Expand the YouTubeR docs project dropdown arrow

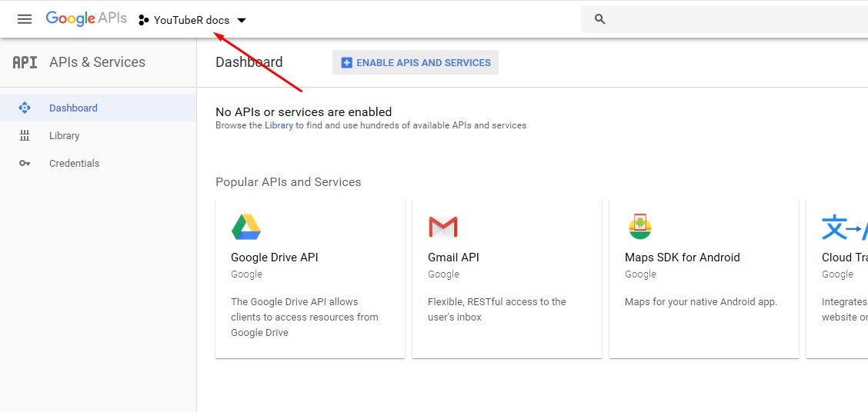pyautogui.click(x=242, y=21)
